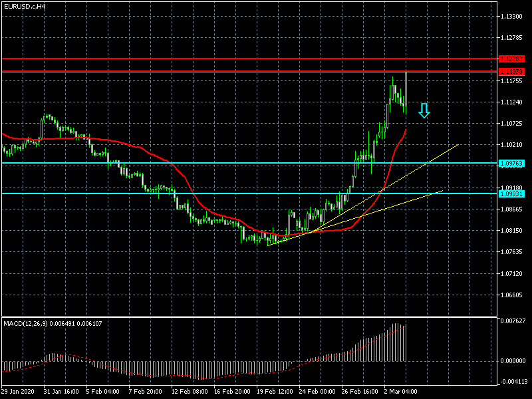The image size is (532, 399).
Task: Click the cyan down arrow marker
Action: point(424,111)
